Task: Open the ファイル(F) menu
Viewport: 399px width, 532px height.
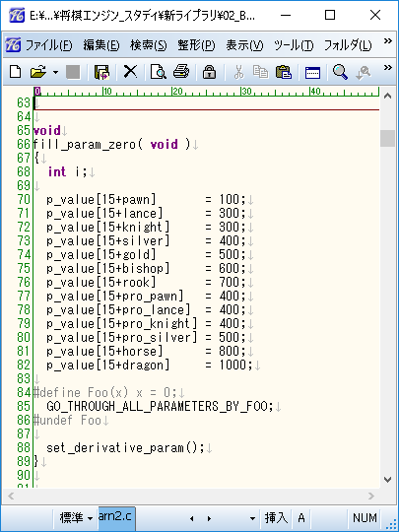Action: tap(49, 45)
